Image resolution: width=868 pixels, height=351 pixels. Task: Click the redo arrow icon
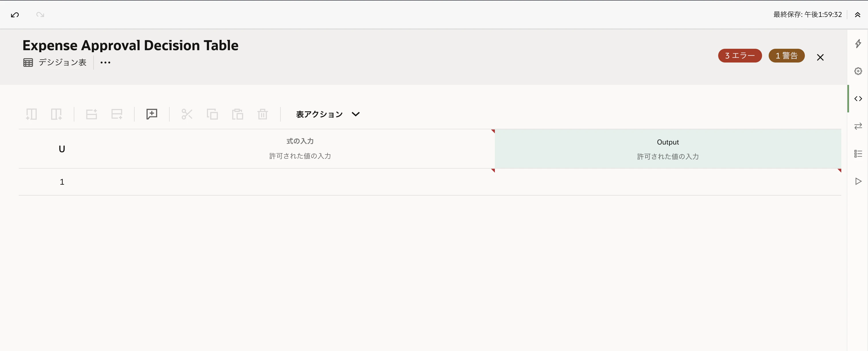[40, 14]
